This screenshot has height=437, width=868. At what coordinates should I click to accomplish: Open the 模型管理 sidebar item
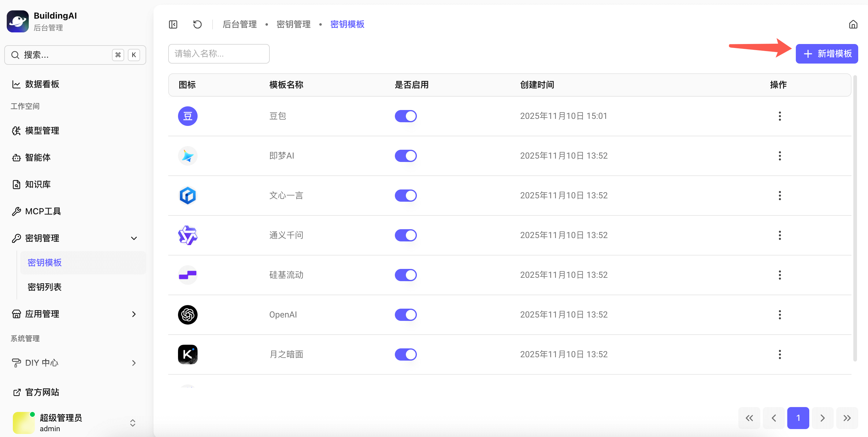(42, 130)
